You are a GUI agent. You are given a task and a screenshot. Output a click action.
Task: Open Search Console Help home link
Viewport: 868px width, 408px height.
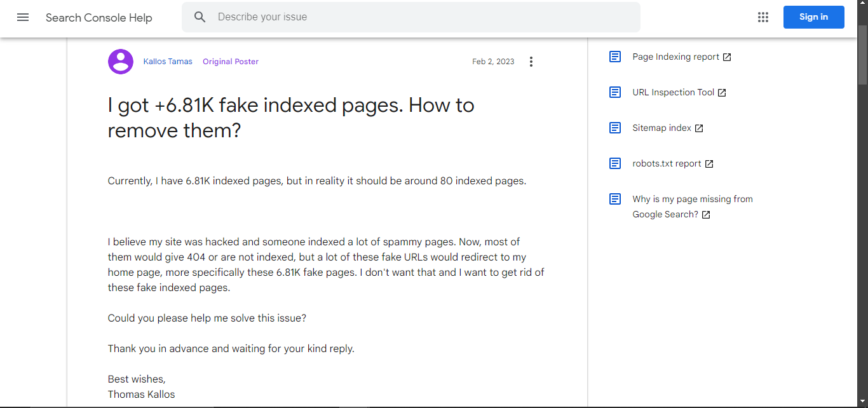coord(98,18)
